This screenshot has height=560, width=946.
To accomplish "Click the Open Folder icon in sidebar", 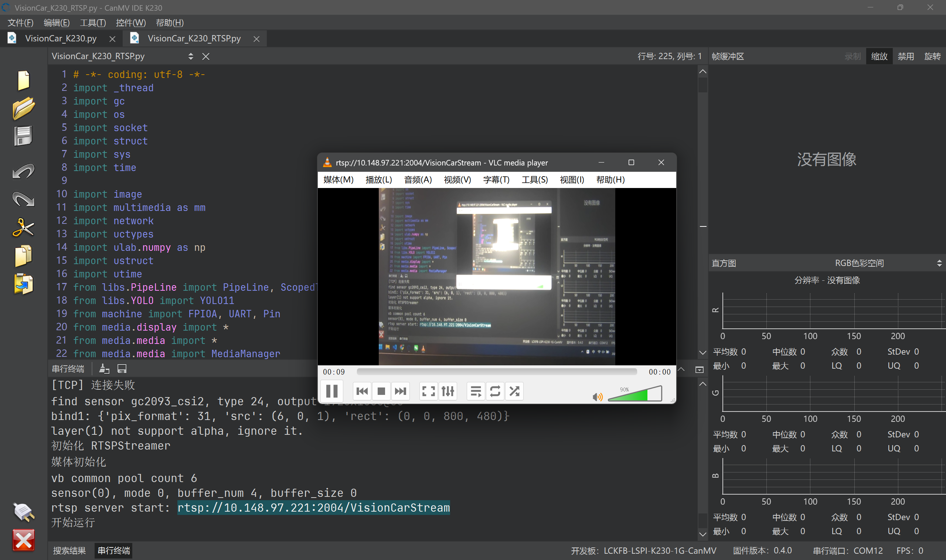I will [x=23, y=108].
